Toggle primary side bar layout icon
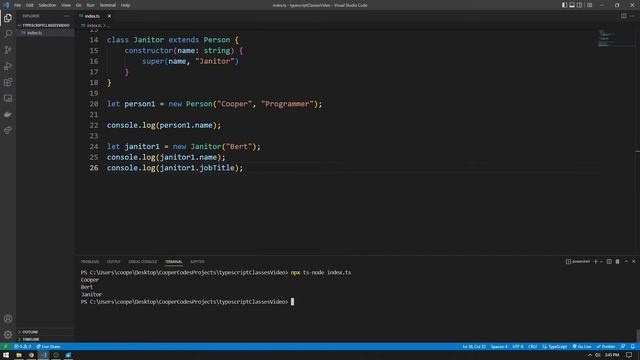 point(564,5)
